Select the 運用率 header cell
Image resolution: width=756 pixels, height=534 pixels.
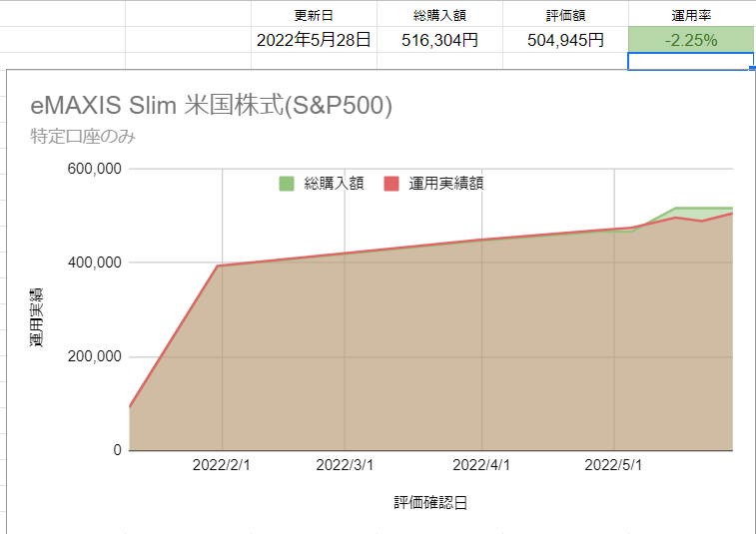coord(691,14)
